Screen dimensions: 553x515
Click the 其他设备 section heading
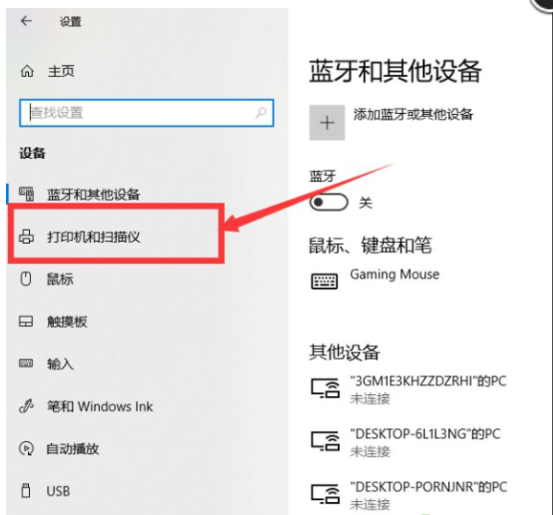pyautogui.click(x=344, y=352)
